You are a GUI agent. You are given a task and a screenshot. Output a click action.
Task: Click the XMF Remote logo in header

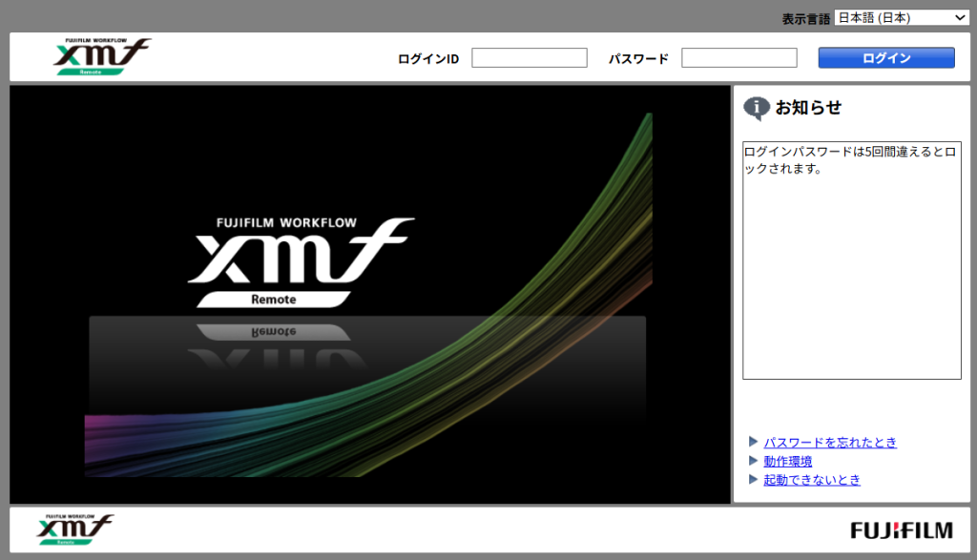101,56
